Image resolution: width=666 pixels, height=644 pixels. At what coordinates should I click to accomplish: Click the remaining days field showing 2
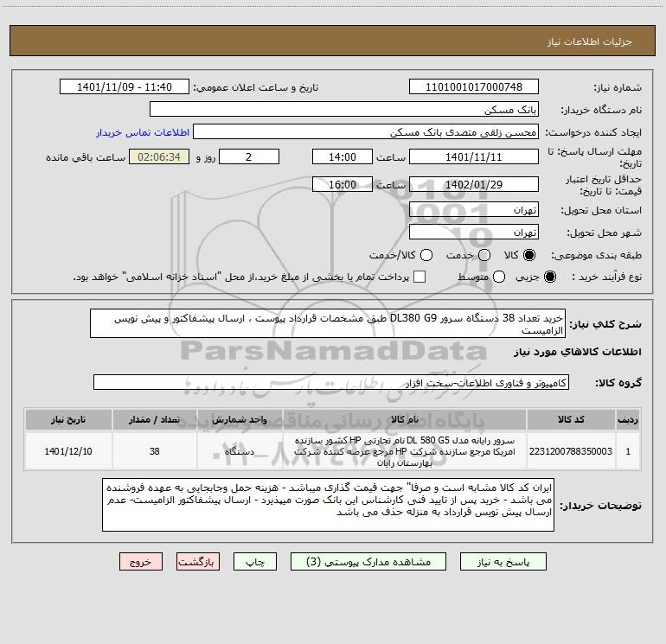point(249,156)
